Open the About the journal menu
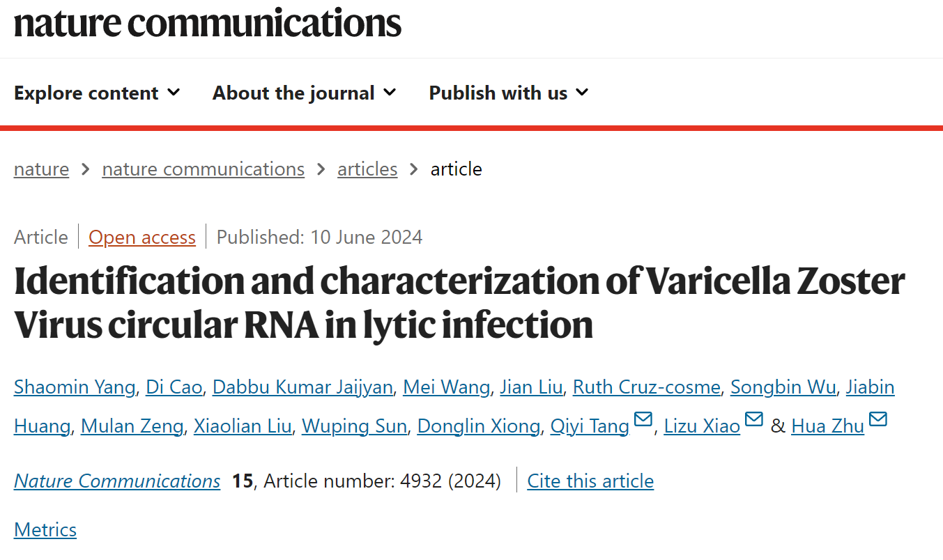 pos(305,93)
